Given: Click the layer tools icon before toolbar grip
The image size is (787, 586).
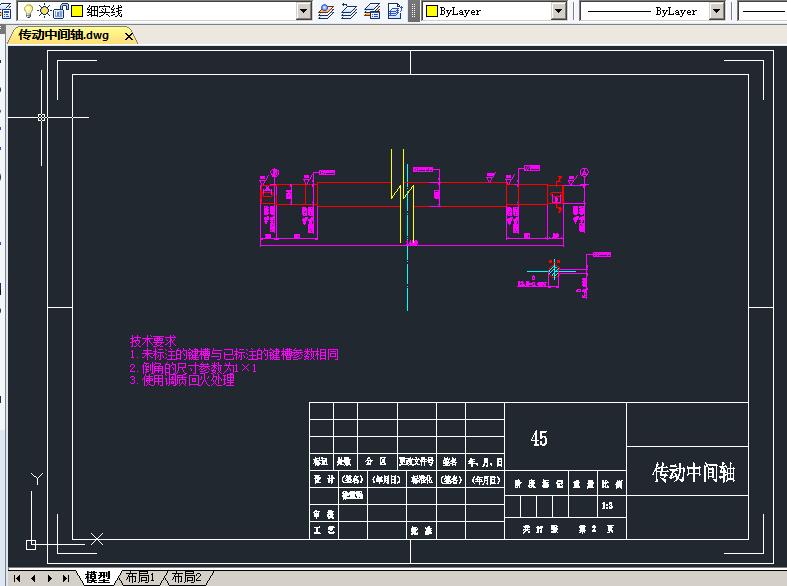Looking at the screenshot, I should tap(395, 11).
